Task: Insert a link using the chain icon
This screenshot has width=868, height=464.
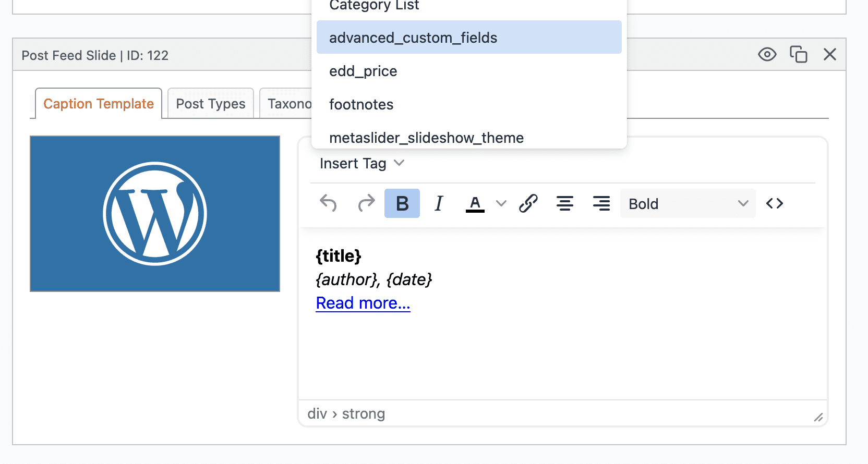Action: [528, 203]
